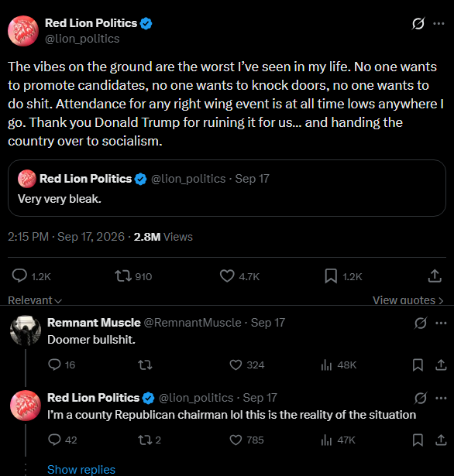Expand the Relevant sort dropdown

coord(35,300)
